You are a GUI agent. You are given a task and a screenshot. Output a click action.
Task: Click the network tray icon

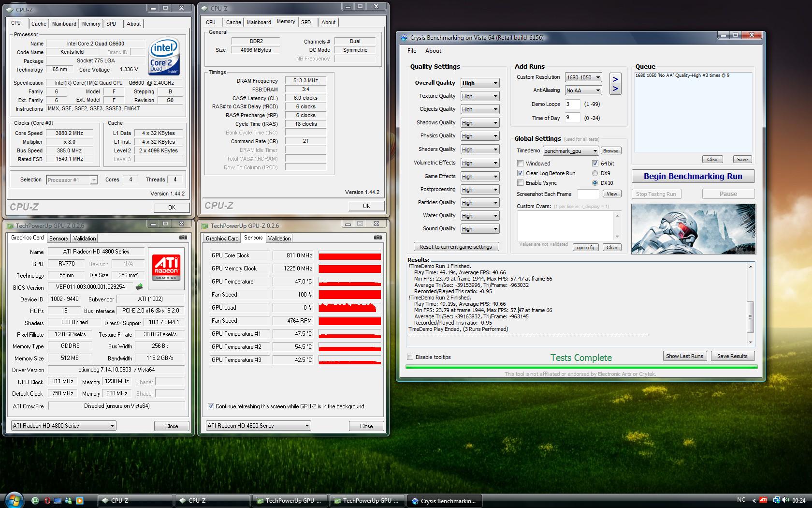pos(777,500)
